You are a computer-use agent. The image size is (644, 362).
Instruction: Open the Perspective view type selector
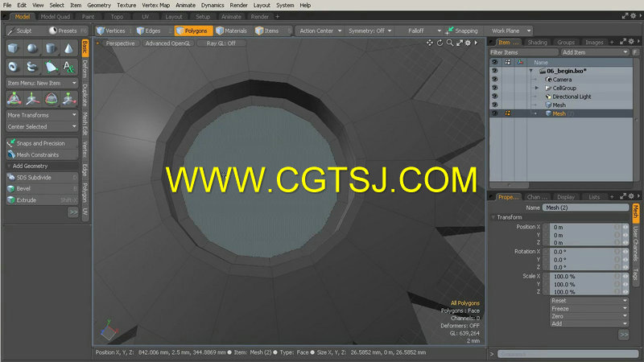tap(120, 43)
